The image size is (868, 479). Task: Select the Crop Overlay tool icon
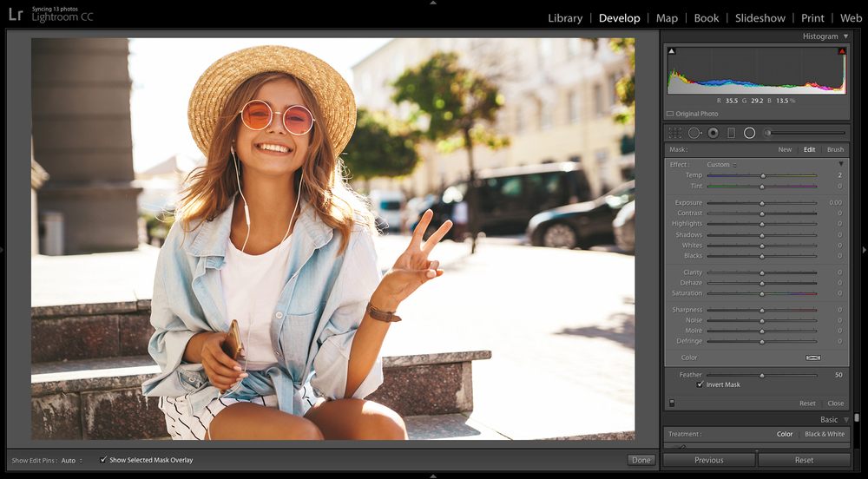pyautogui.click(x=674, y=133)
